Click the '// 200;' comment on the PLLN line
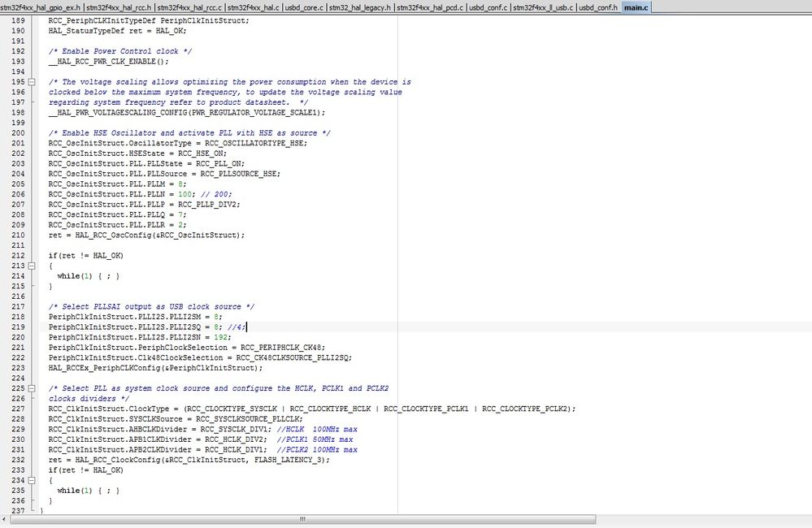Image resolution: width=812 pixels, height=528 pixels. (x=216, y=194)
